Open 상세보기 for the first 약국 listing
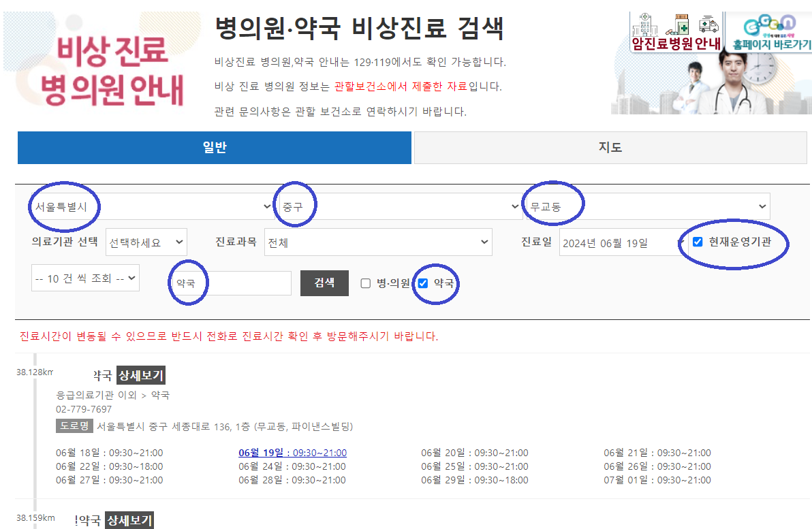This screenshot has width=812, height=529. (x=140, y=375)
